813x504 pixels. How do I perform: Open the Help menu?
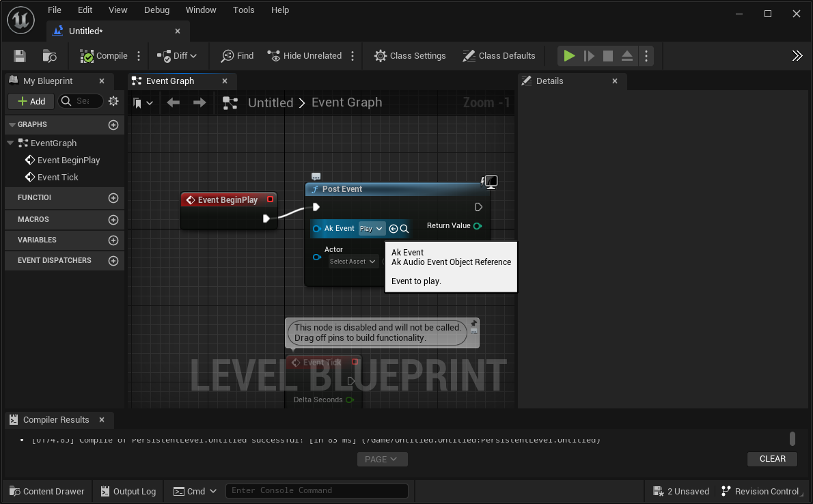tap(280, 10)
